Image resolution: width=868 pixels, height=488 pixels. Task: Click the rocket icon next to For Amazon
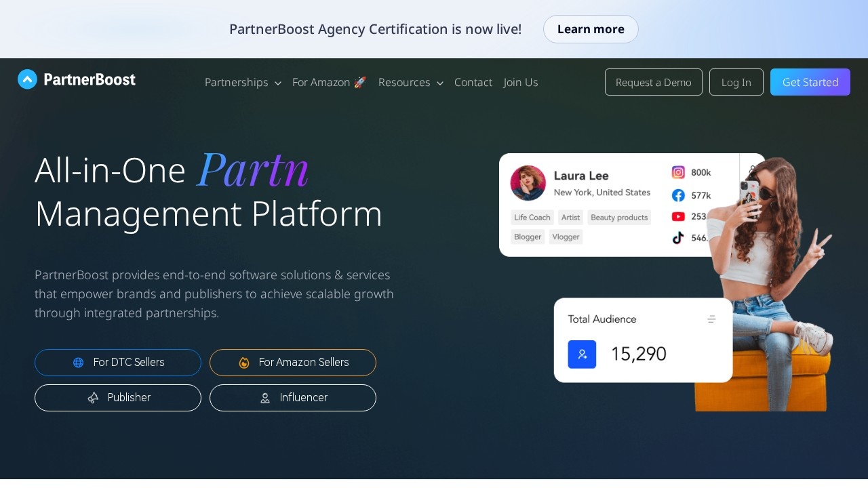pos(360,82)
